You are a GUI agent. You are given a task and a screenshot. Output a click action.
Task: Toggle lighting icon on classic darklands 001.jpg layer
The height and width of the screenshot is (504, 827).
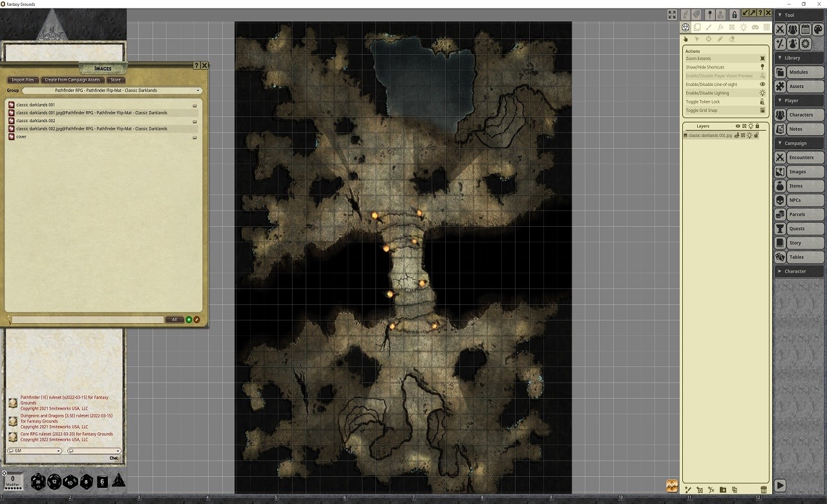click(749, 135)
